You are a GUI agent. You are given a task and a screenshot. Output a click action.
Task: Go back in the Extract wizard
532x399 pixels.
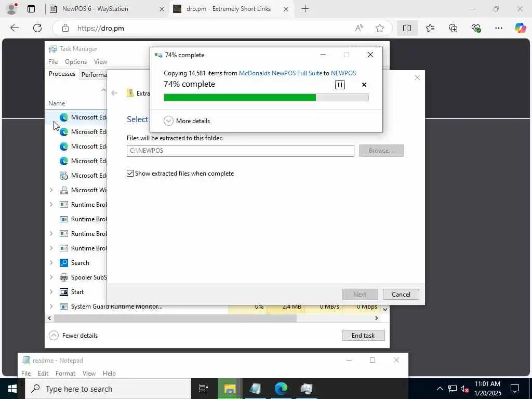pos(114,93)
